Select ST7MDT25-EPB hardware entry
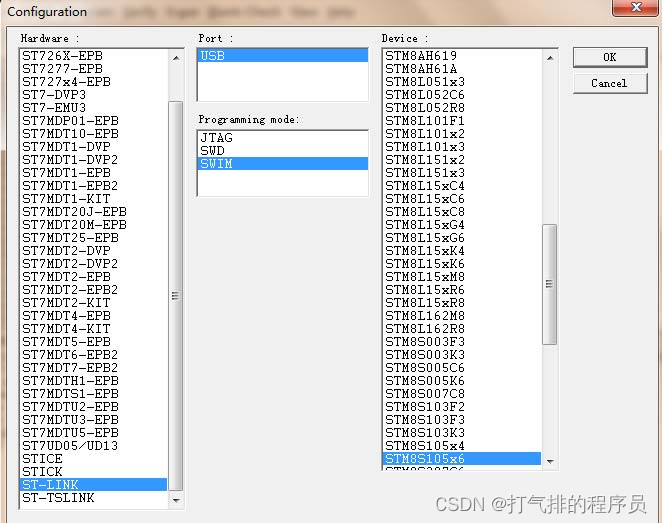The image size is (662, 523). coord(94,238)
